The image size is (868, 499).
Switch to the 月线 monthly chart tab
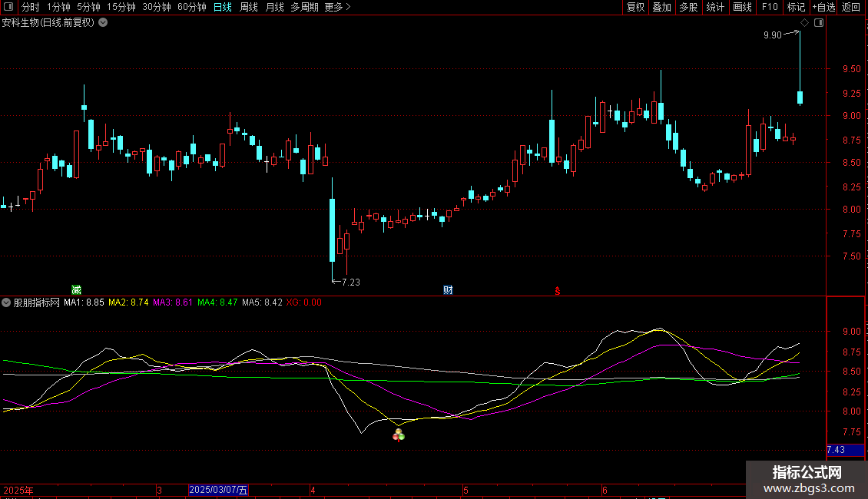pyautogui.click(x=274, y=7)
